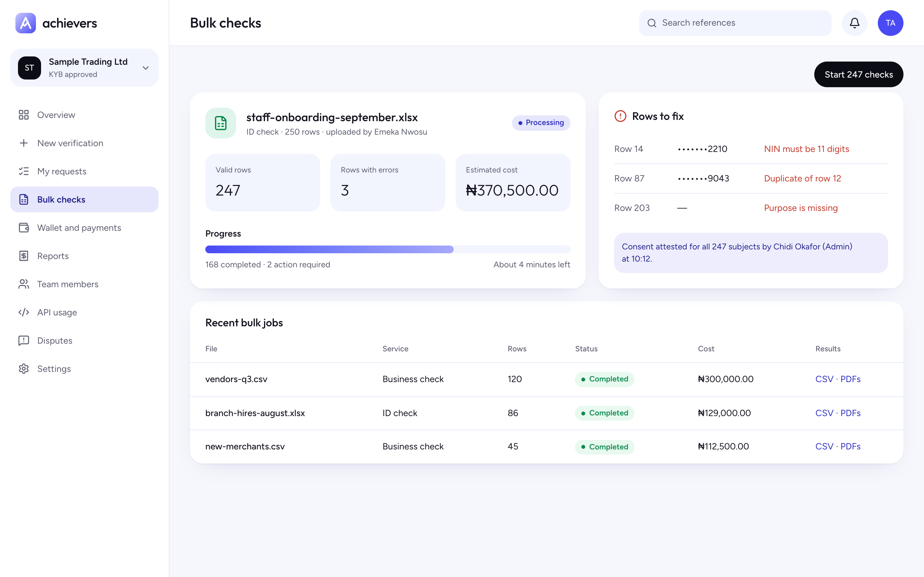Click the API usage code icon

click(24, 313)
